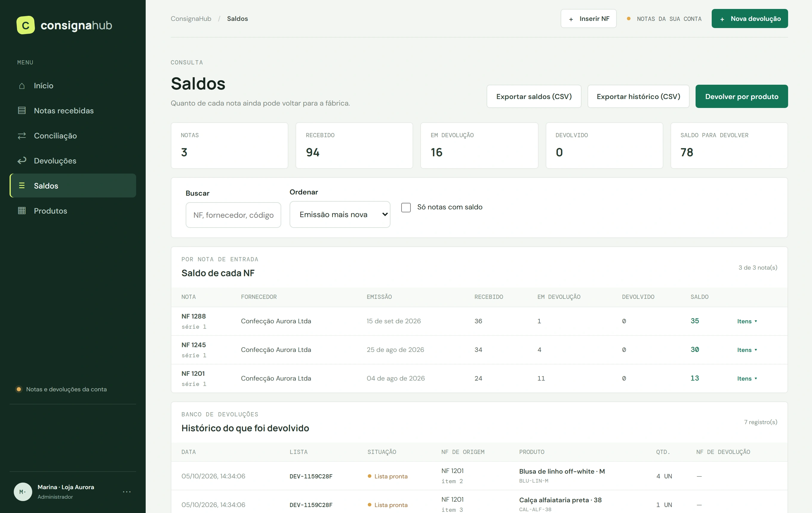Click Exportar saldos (CSV)
This screenshot has width=812, height=513.
click(x=534, y=97)
